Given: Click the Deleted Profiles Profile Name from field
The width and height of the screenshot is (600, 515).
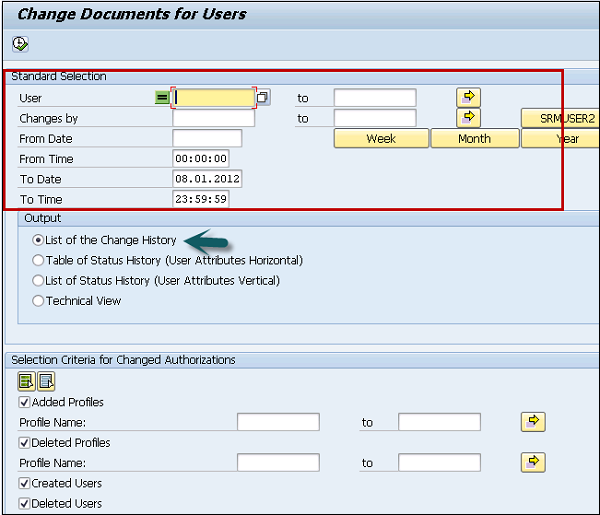Looking at the screenshot, I should point(278,463).
